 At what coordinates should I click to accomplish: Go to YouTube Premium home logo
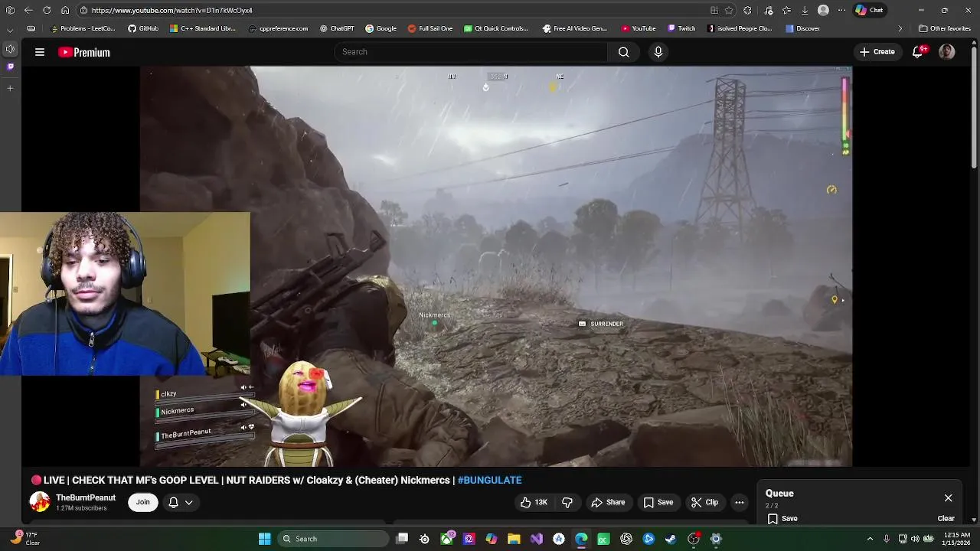pyautogui.click(x=84, y=52)
